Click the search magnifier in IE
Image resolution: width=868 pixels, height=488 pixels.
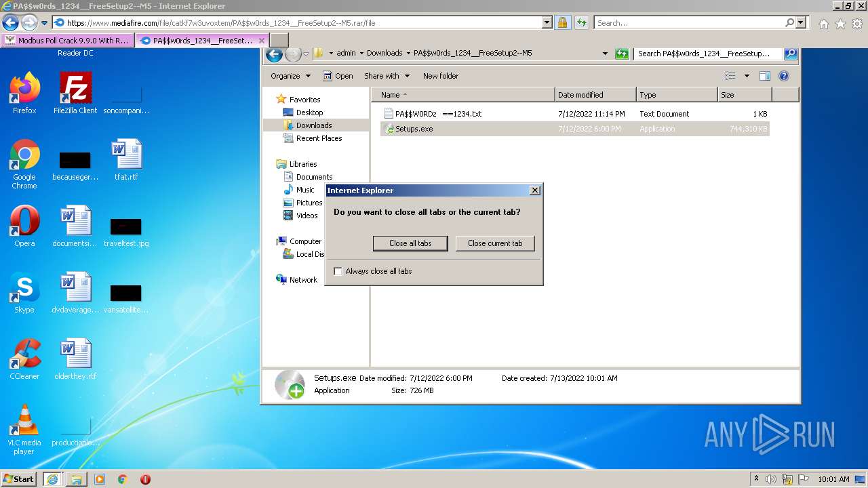point(789,22)
